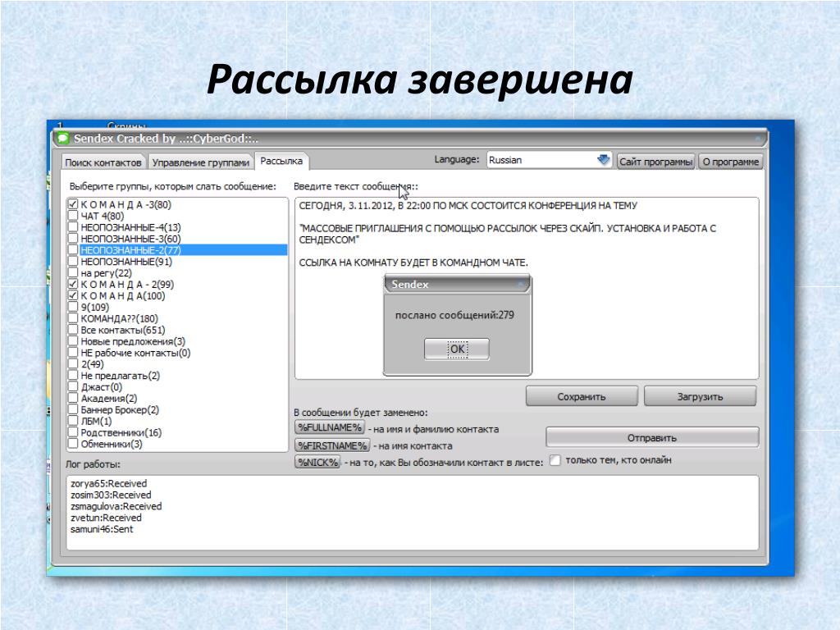The width and height of the screenshot is (840, 630).
Task: Check НЕ рабочие контакты(0) group
Action: 73,353
